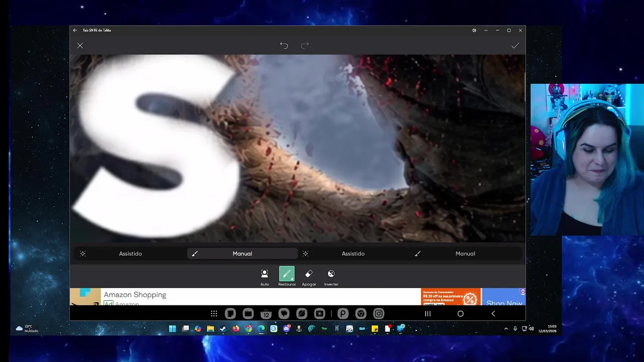Tap the Android back button
This screenshot has width=644, height=362.
click(493, 314)
